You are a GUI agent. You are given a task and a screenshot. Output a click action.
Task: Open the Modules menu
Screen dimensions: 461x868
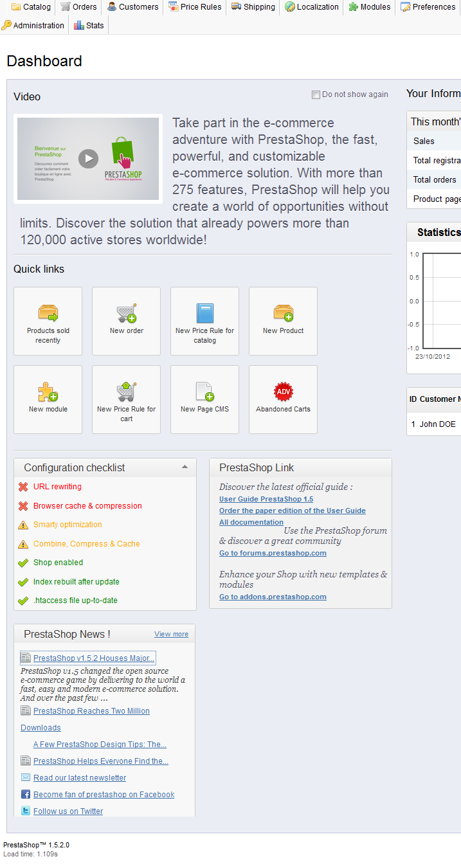pyautogui.click(x=370, y=7)
